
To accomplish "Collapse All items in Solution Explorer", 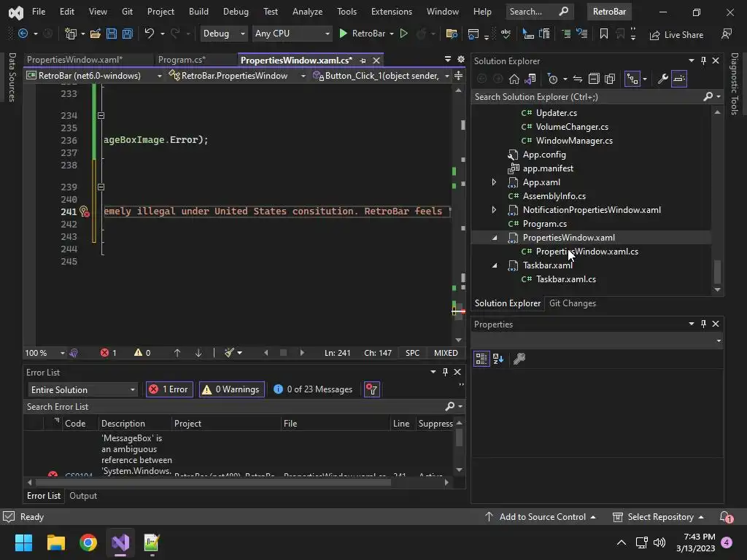I will pos(594,79).
